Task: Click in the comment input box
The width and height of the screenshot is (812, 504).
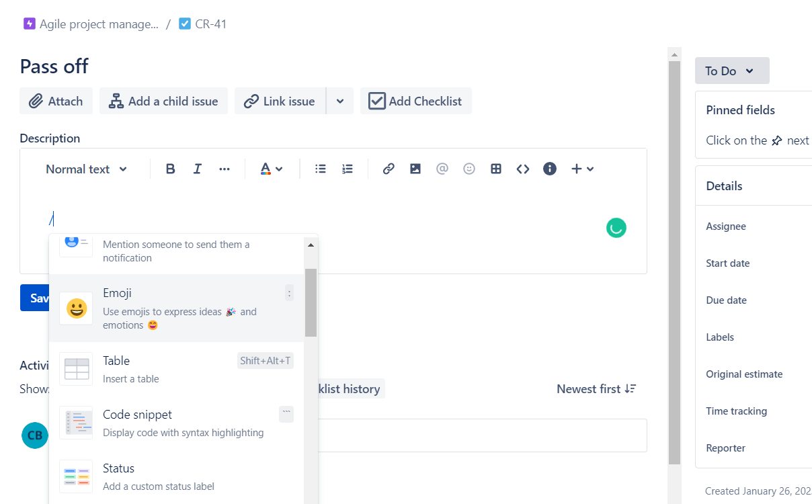Action: [x=483, y=435]
